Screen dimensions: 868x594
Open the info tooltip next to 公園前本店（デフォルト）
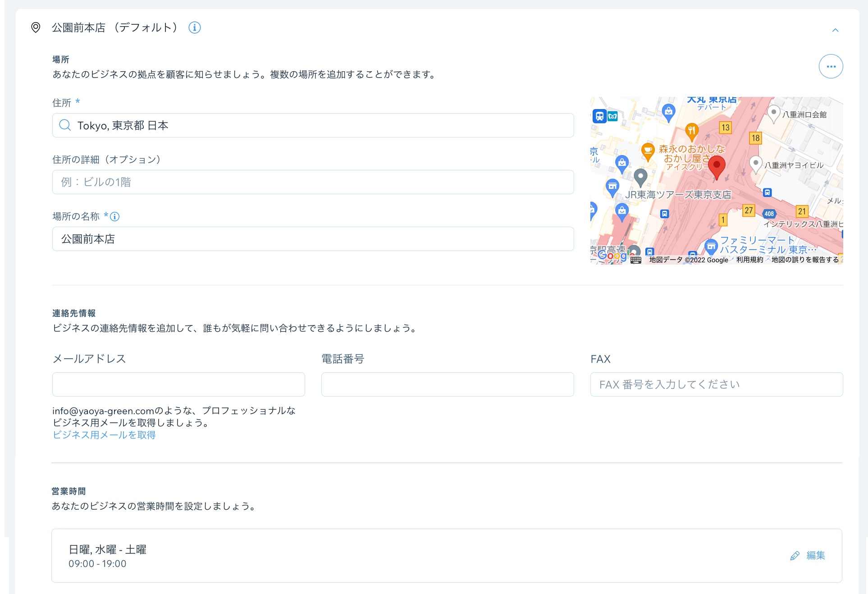[x=194, y=27]
